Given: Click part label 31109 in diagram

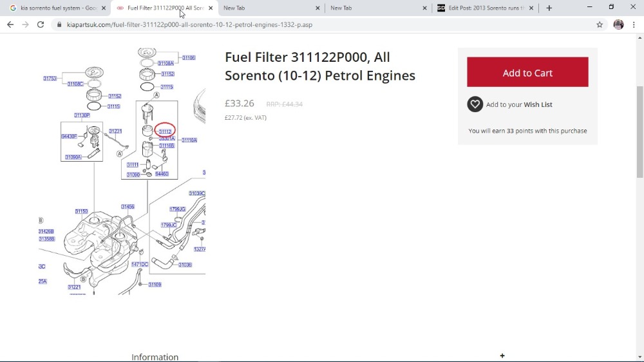Looking at the screenshot, I should (x=155, y=284).
